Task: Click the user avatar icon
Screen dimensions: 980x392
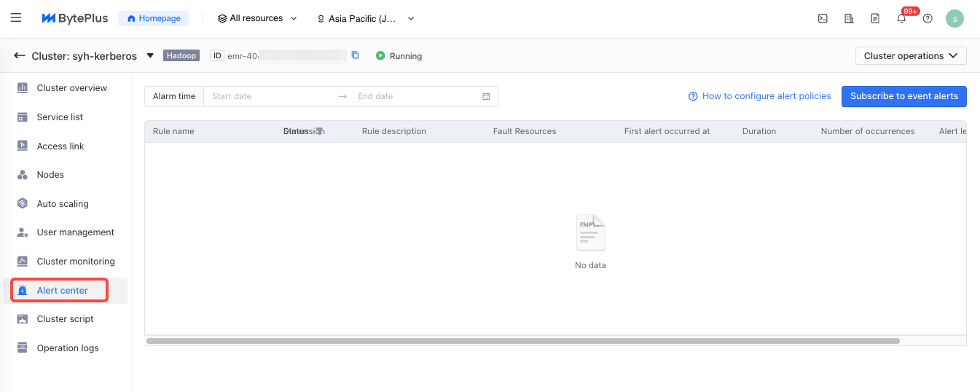Action: [954, 19]
